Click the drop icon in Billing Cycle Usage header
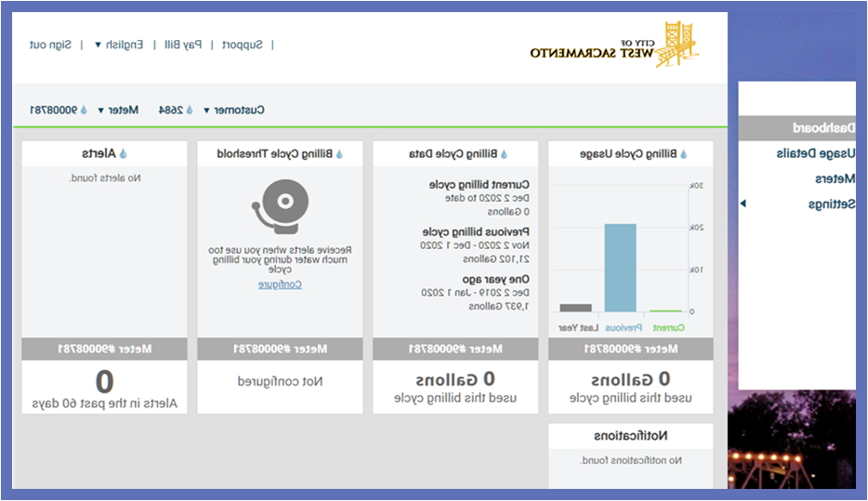The image size is (868, 501). [x=684, y=154]
